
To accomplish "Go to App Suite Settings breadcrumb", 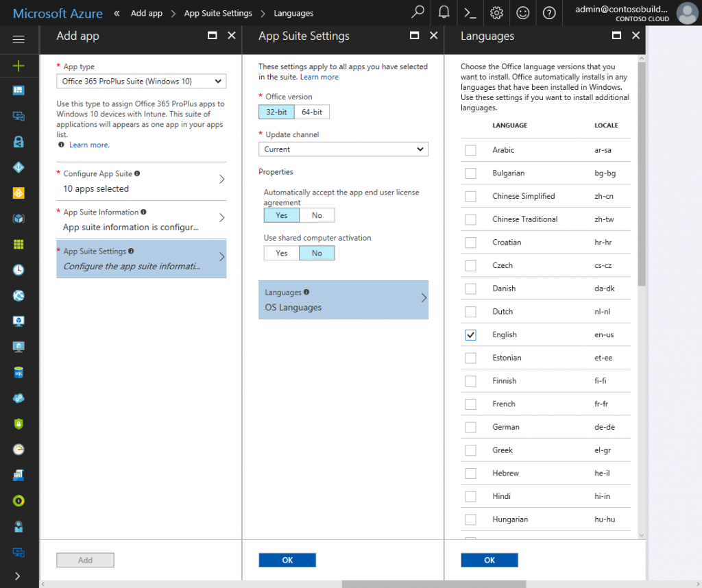I will 218,13.
